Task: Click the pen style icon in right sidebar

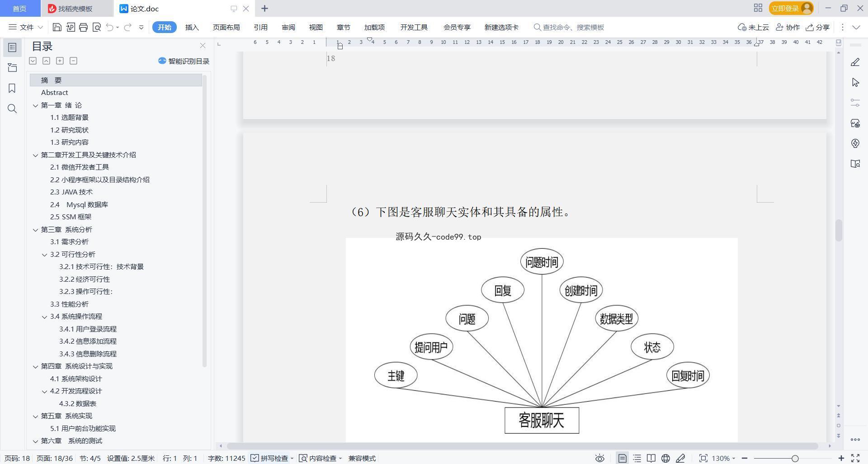Action: click(x=855, y=62)
